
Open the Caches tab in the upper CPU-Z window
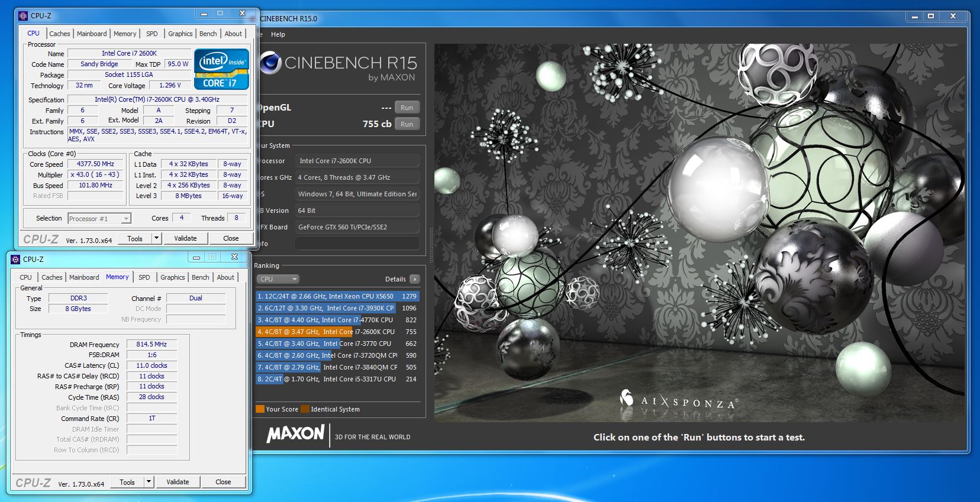59,34
